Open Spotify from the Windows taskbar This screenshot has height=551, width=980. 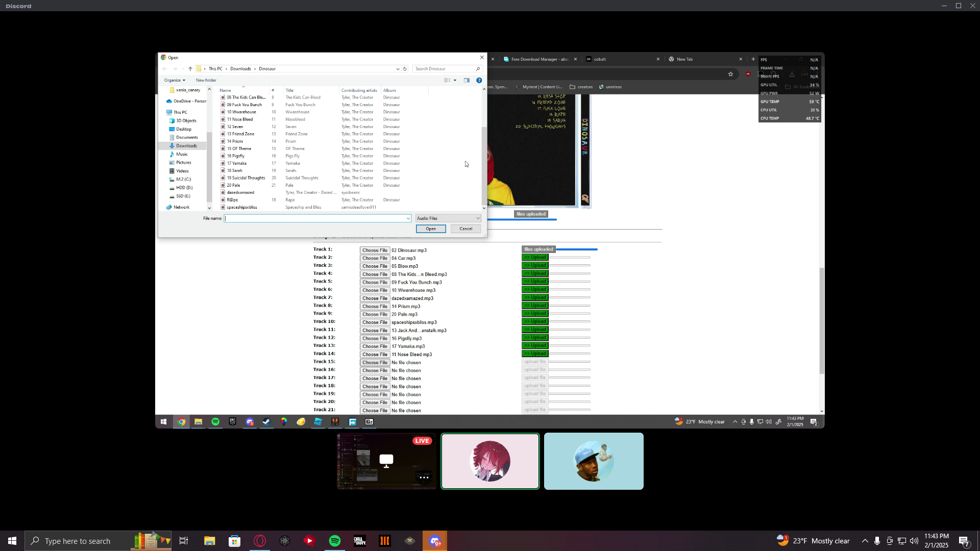pos(335,541)
